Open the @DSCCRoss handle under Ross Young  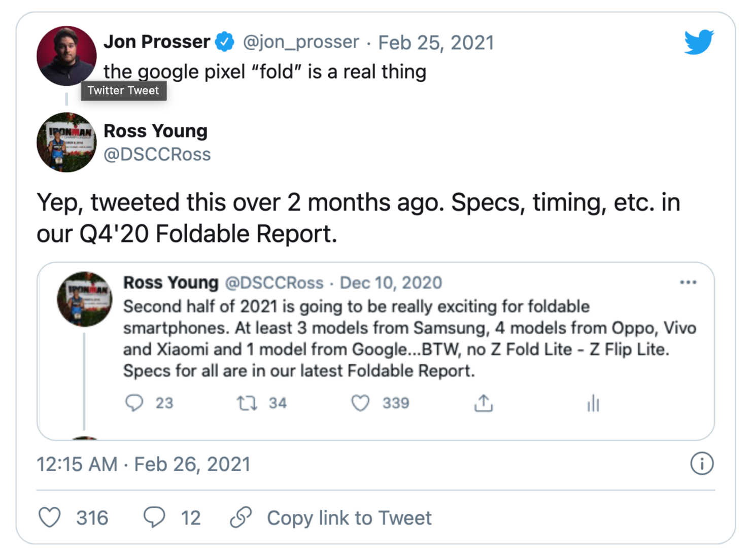[157, 154]
